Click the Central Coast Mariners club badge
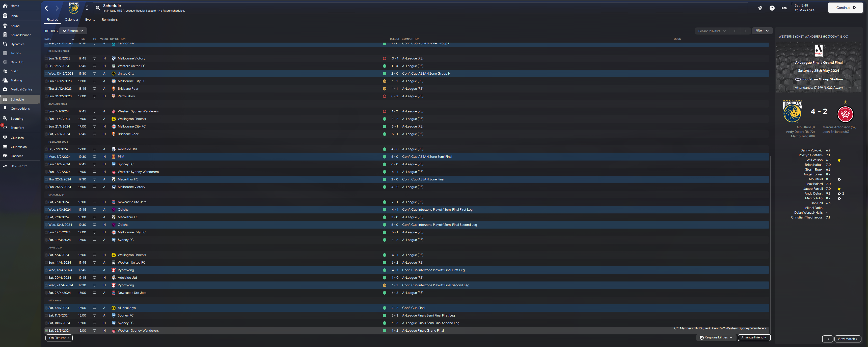 pos(73,8)
